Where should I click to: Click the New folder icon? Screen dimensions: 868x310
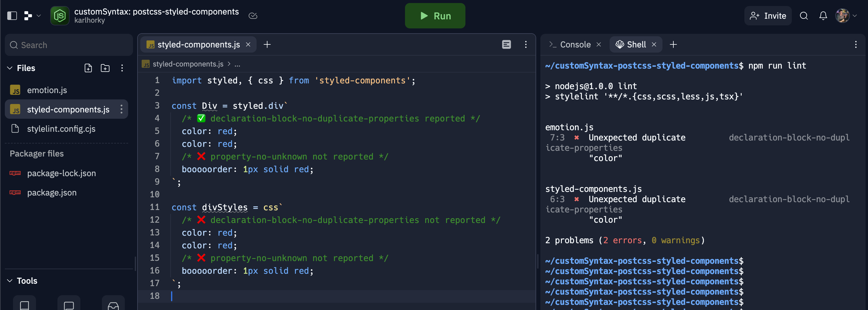(105, 68)
